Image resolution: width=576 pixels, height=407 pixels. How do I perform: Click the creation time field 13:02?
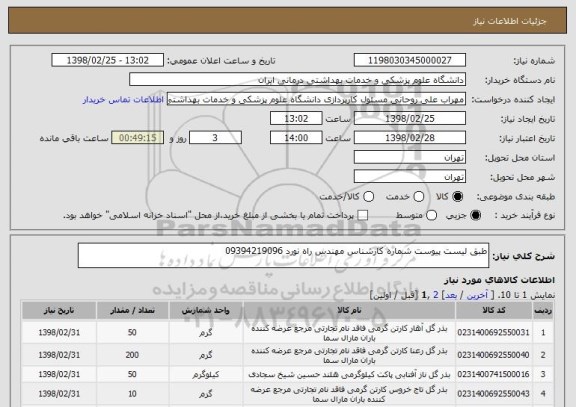(x=296, y=119)
